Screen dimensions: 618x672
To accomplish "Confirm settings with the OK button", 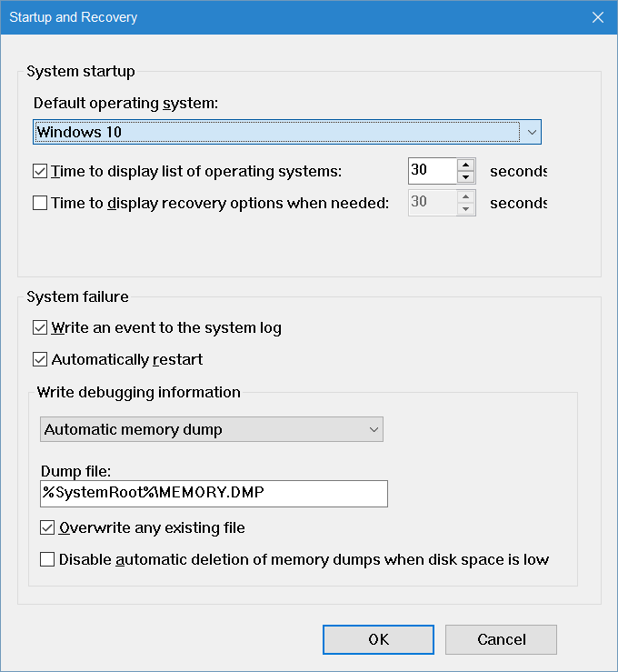I will point(378,639).
